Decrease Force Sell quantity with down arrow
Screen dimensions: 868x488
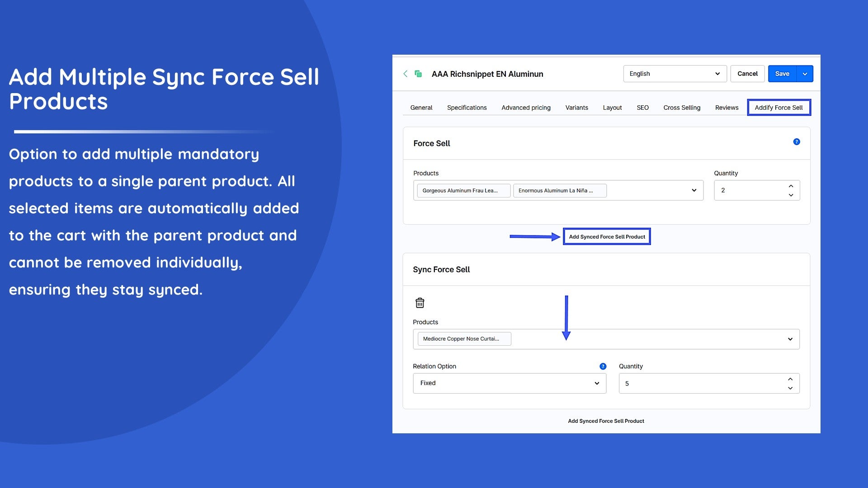[791, 195]
